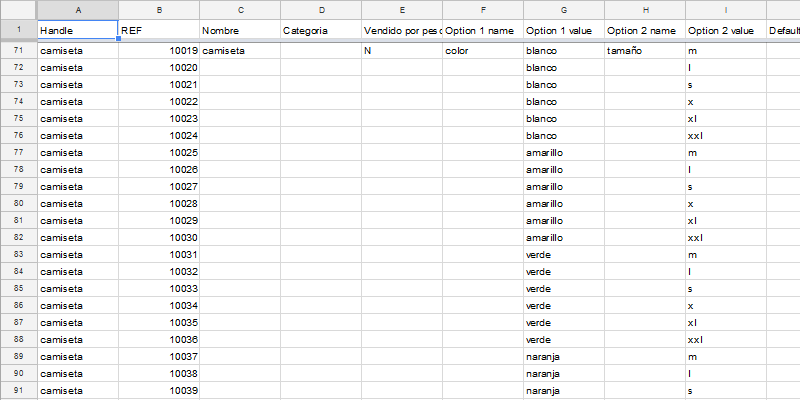The height and width of the screenshot is (400, 800).
Task: Click 'camiseta' handle in row 80
Action: pos(78,204)
